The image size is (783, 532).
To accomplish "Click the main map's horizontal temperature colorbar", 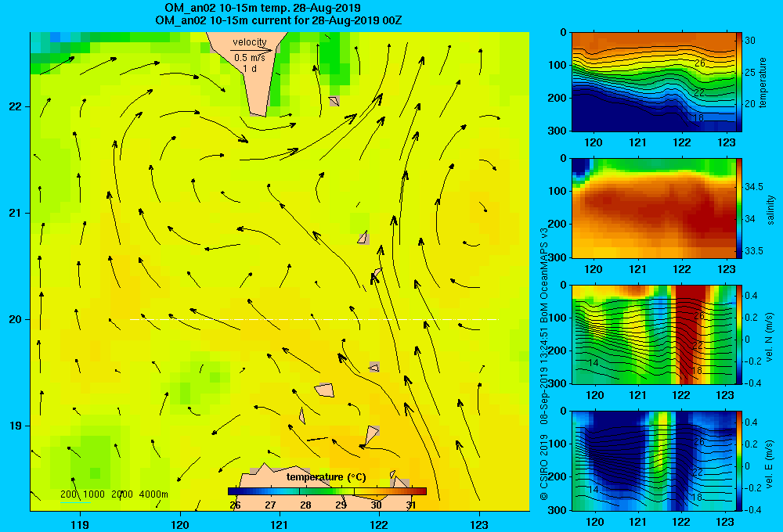I will [x=327, y=491].
